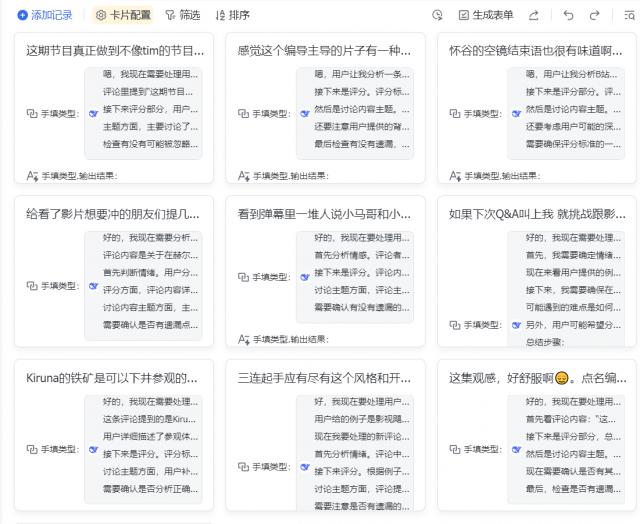Screen dimensions: 640x524
Task: Click the redo arrow icon
Action: (x=595, y=15)
